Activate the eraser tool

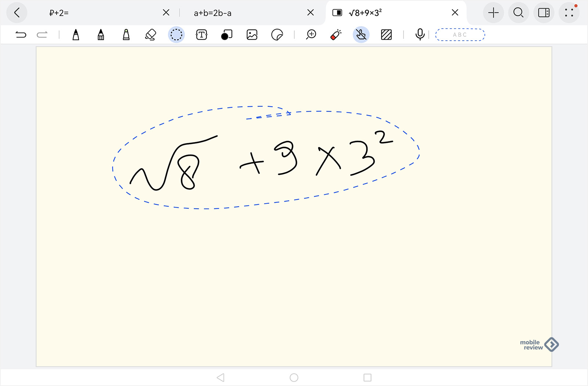[151, 35]
